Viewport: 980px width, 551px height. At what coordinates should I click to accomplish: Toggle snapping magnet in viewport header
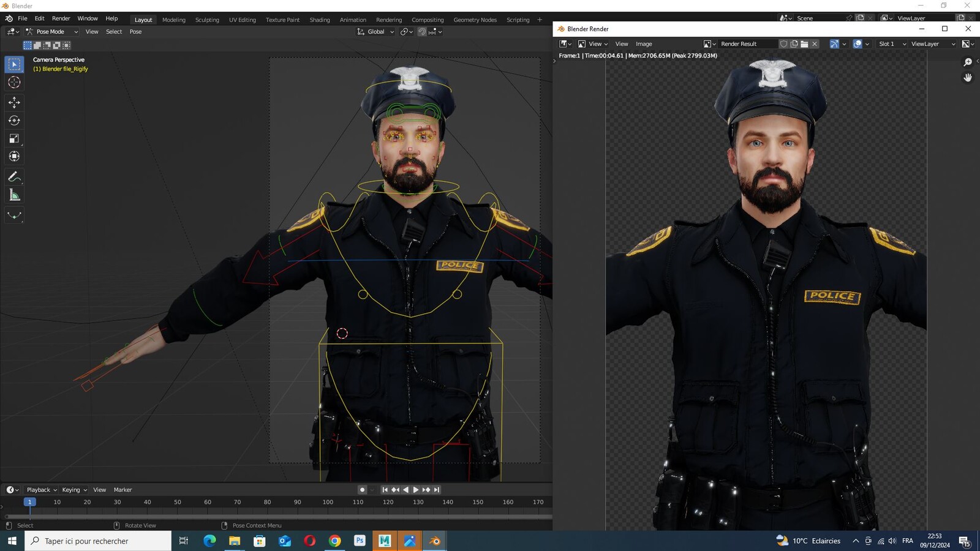[x=422, y=32]
